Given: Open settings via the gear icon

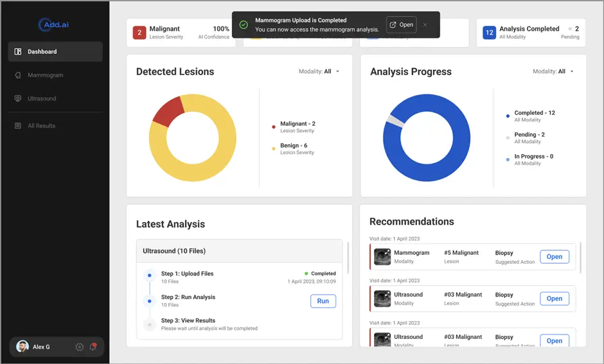Looking at the screenshot, I should click(80, 347).
